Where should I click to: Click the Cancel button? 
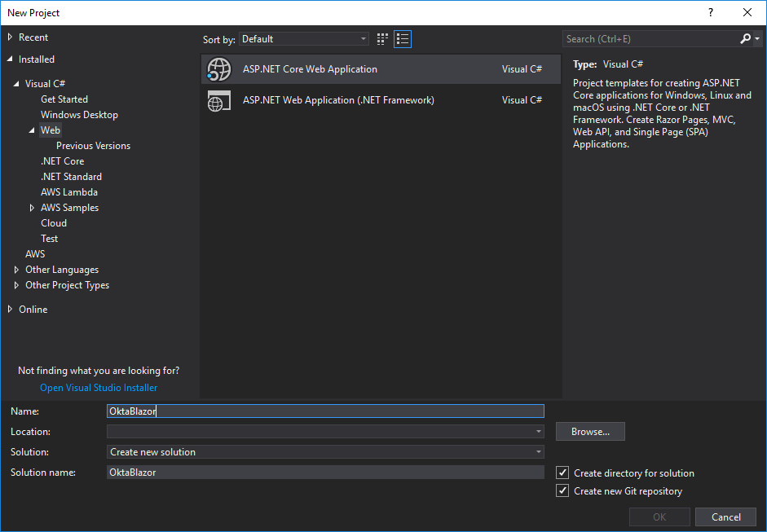point(725,517)
